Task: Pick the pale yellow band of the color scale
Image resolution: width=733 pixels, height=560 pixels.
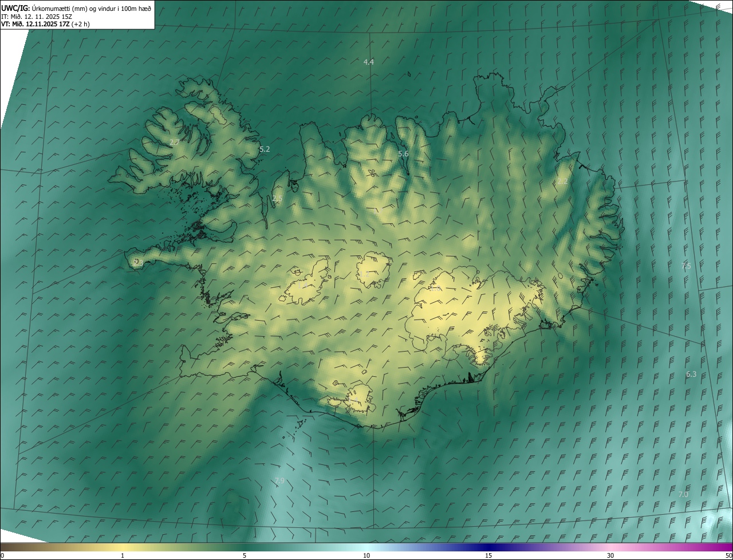Action: [123, 547]
